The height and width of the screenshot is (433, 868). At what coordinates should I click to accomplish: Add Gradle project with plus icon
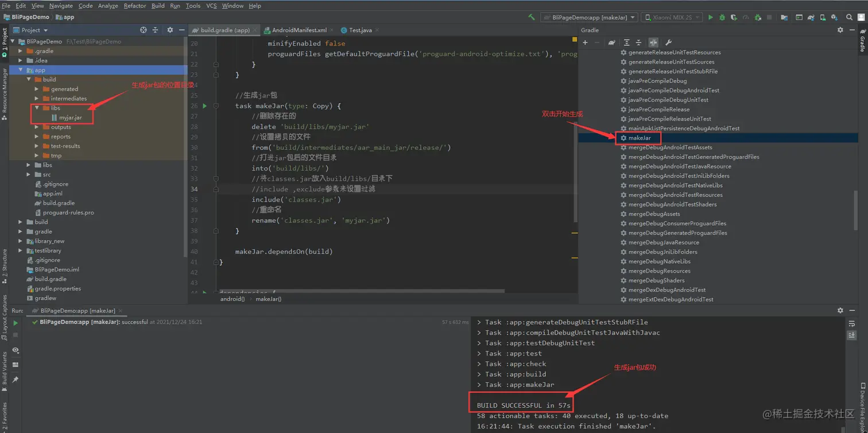click(585, 42)
